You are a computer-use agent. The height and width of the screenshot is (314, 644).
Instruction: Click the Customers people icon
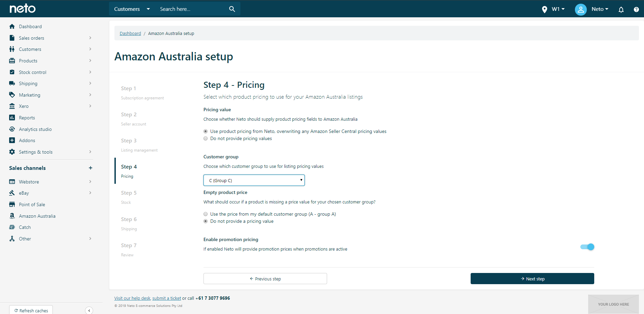[x=12, y=49]
